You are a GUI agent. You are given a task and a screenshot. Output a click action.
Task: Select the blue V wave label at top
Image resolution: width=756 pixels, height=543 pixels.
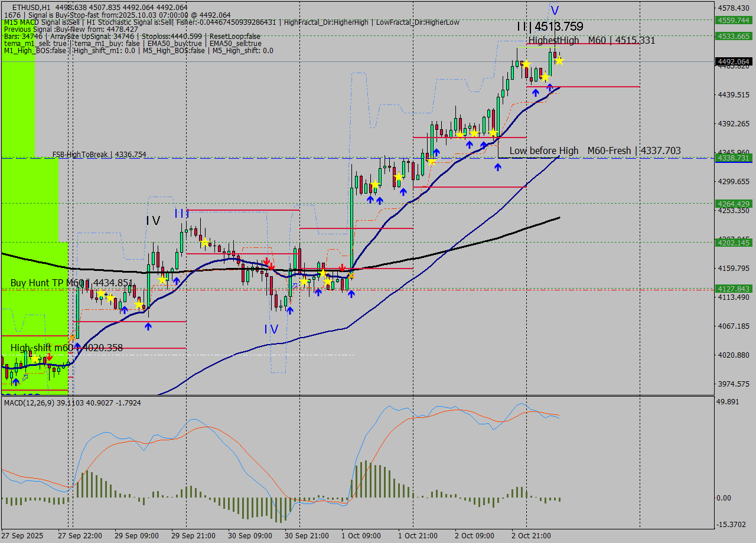(x=555, y=10)
